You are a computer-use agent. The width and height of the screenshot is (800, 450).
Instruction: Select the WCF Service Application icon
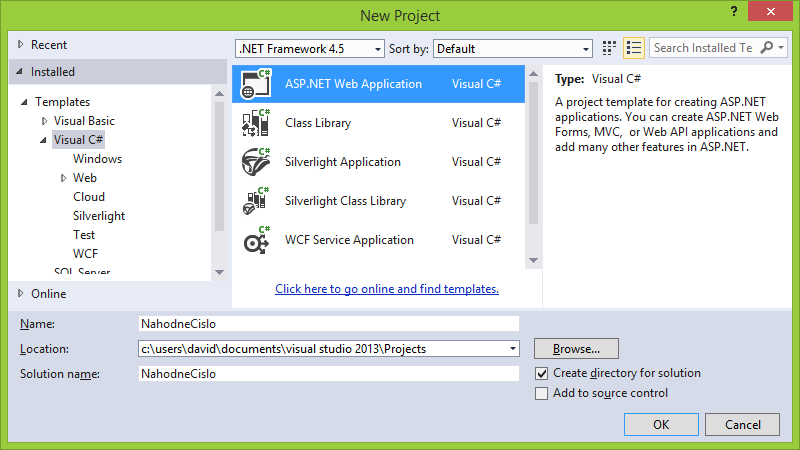pyautogui.click(x=256, y=240)
